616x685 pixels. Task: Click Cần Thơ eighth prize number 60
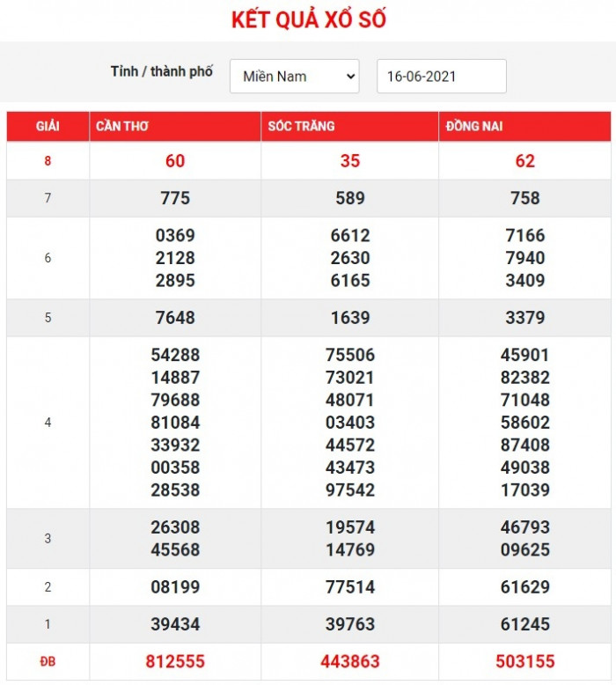coord(175,161)
